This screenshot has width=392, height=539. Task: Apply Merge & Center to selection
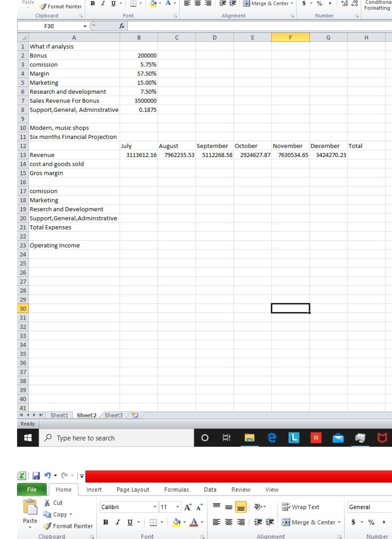[x=311, y=522]
